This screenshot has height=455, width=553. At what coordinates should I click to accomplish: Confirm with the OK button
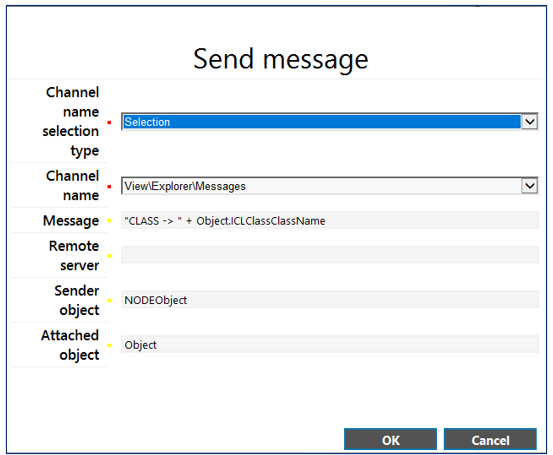(390, 440)
